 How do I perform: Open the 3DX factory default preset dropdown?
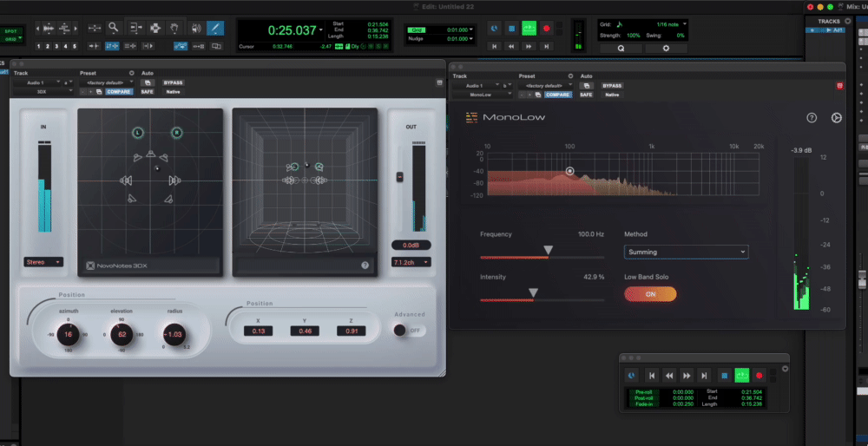107,82
